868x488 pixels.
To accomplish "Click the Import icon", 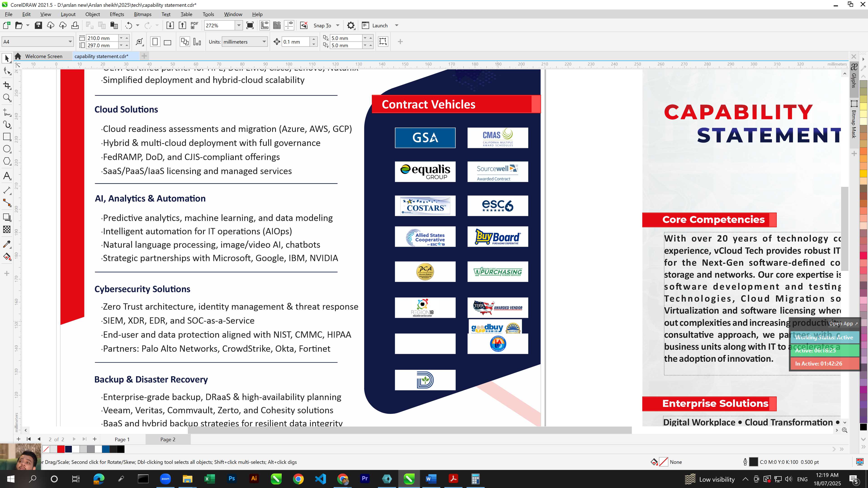I will tap(170, 25).
